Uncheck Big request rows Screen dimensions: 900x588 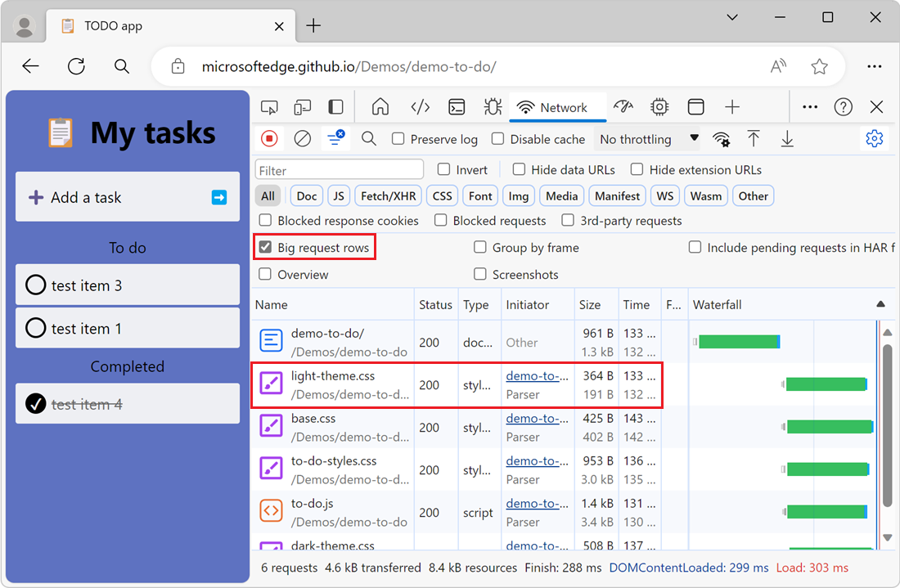click(267, 247)
